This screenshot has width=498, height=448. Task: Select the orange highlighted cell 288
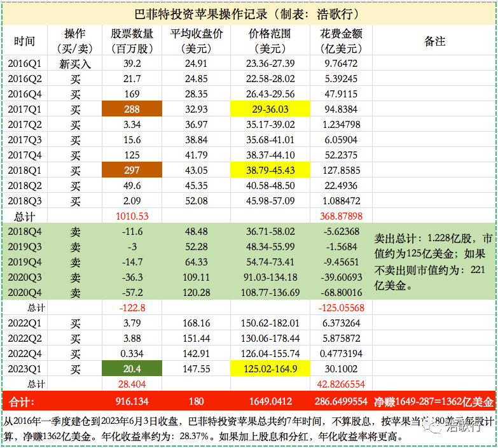(132, 109)
